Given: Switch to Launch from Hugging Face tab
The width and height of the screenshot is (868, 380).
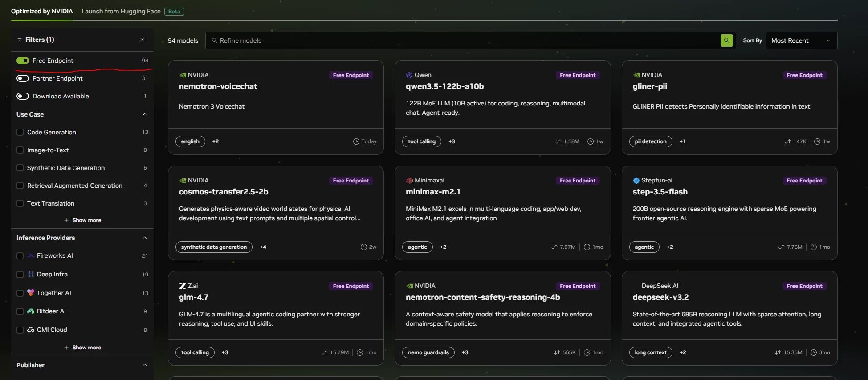Looking at the screenshot, I should [121, 11].
